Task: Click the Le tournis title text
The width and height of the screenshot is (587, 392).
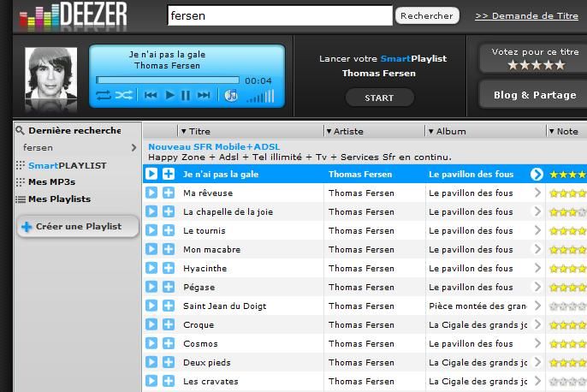Action: click(204, 230)
